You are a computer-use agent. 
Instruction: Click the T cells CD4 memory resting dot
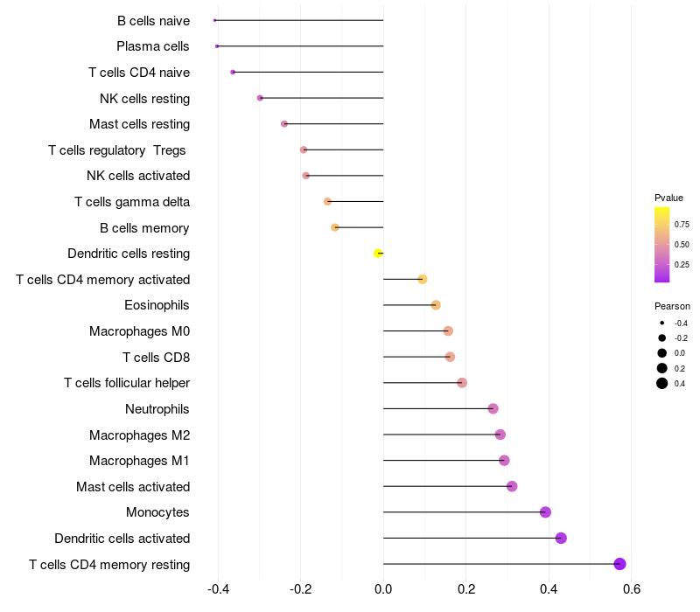[619, 564]
